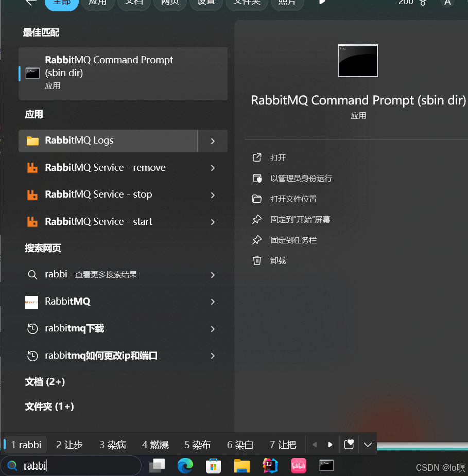Expand RabbitMQ Service - start chevron
Viewport: 468px width, 476px height.
[213, 222]
